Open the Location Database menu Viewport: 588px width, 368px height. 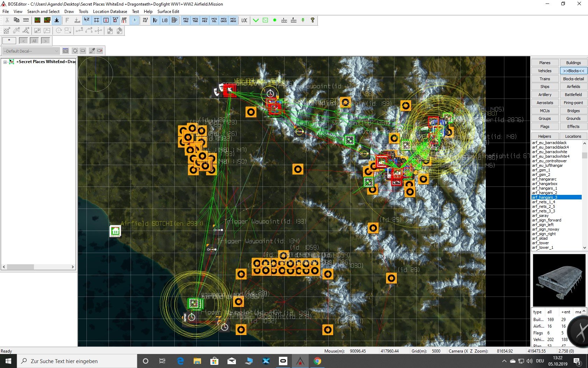tap(110, 12)
